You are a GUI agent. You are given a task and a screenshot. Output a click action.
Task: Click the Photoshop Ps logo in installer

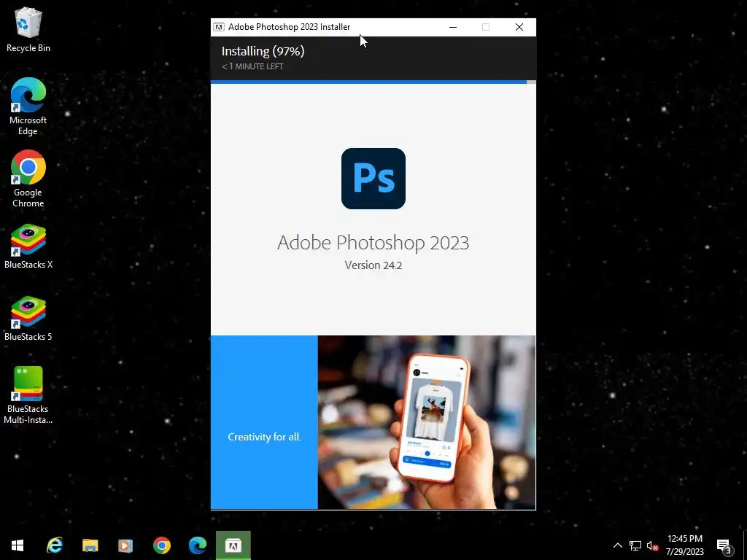pos(373,179)
